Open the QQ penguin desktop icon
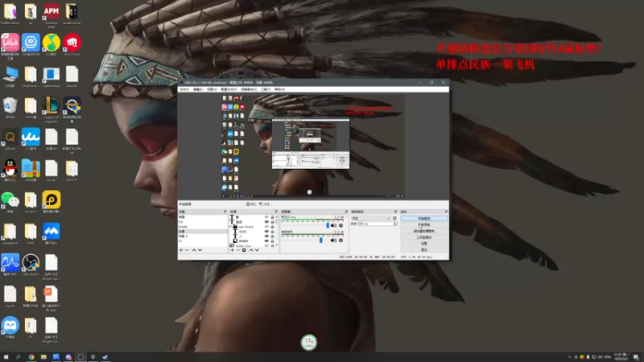 [x=10, y=171]
